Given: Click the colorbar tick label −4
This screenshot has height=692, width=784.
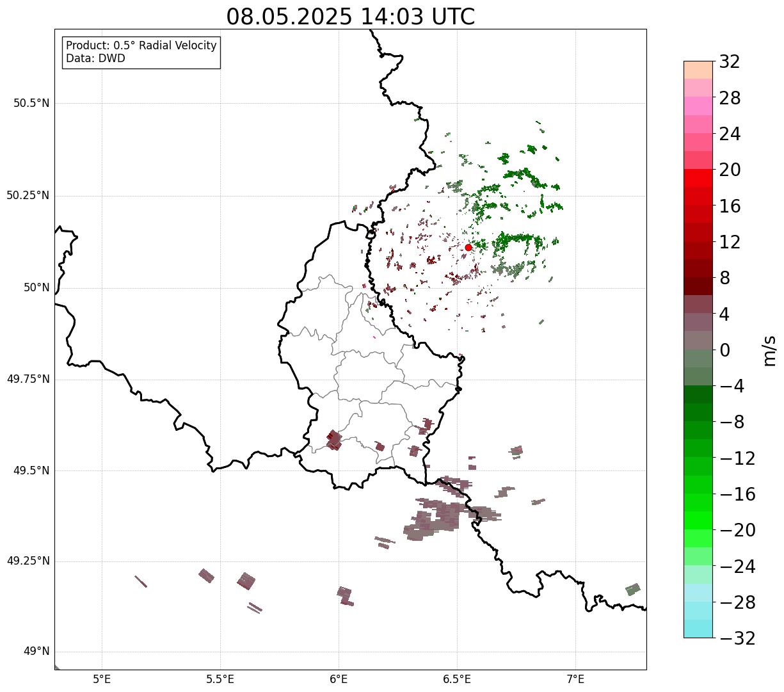Looking at the screenshot, I should click(x=731, y=387).
